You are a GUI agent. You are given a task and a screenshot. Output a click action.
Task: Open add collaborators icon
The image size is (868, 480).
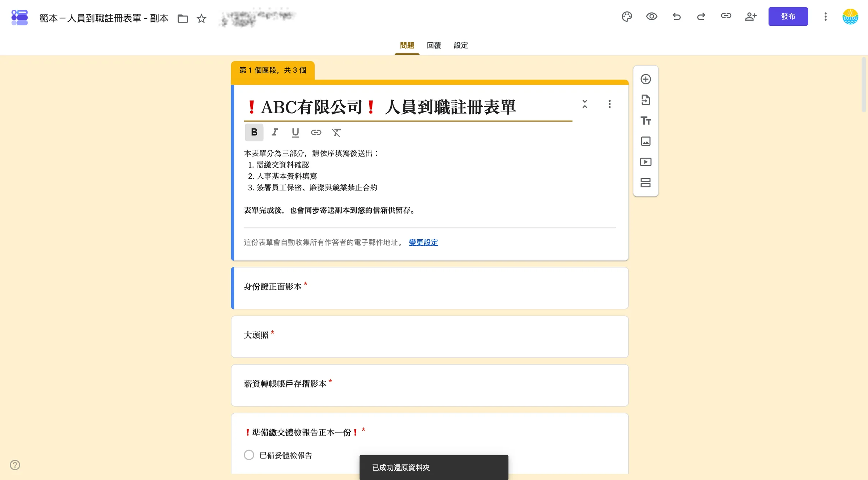[x=751, y=17]
